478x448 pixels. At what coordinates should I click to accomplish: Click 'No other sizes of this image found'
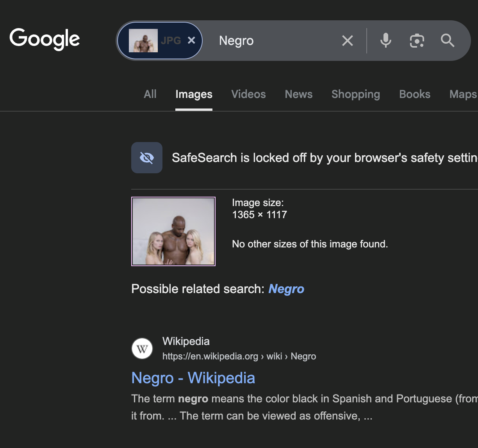tap(310, 244)
